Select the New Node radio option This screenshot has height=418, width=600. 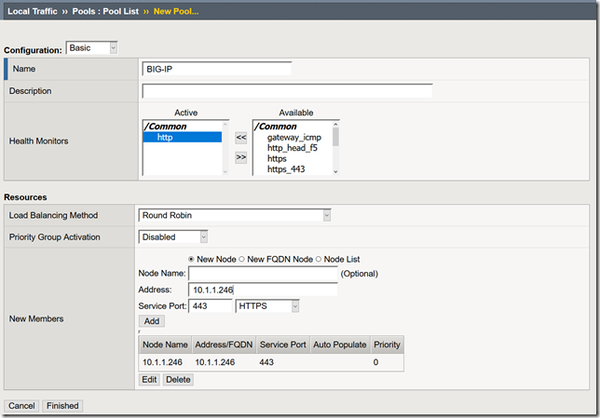pos(193,259)
